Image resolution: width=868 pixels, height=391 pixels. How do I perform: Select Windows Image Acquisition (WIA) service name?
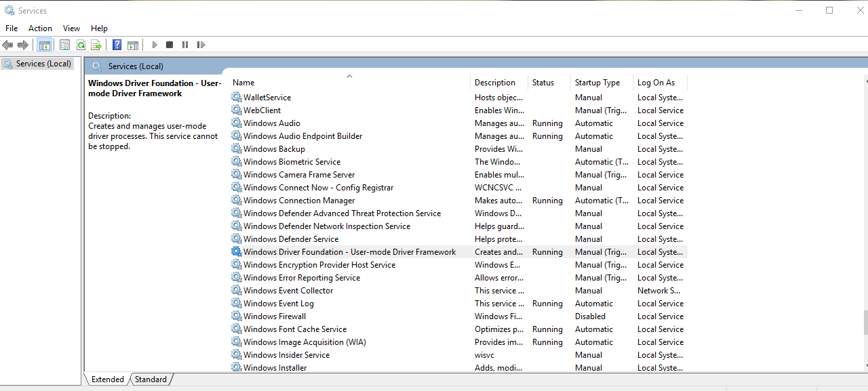pyautogui.click(x=304, y=342)
